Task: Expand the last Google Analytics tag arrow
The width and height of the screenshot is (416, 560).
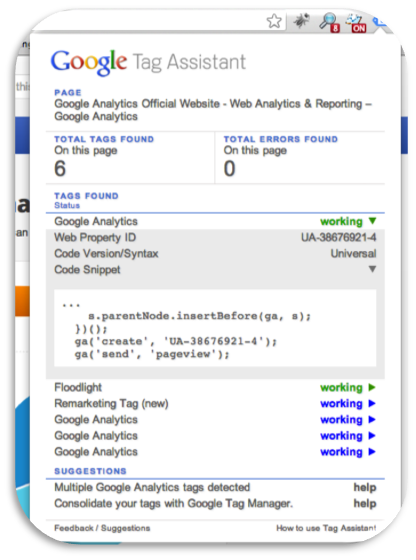Action: [x=372, y=452]
